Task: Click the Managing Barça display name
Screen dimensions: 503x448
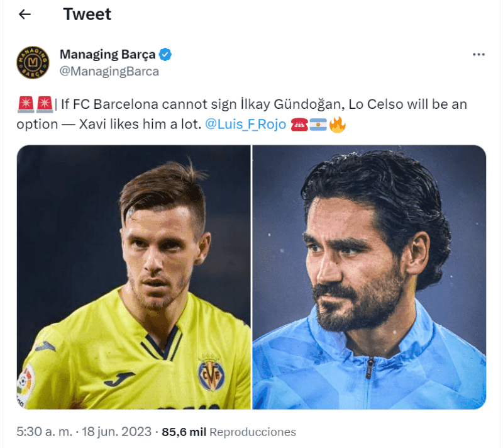Action: tap(108, 54)
